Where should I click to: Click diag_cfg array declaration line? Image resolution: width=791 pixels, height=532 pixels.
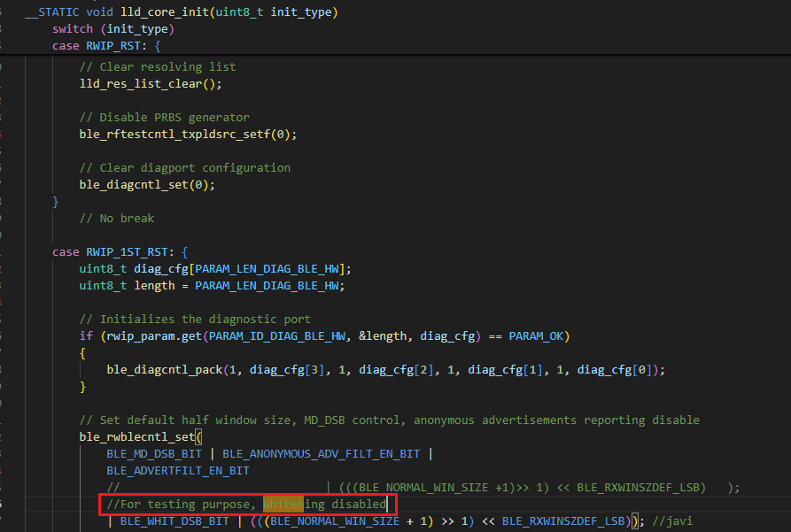tap(215, 269)
